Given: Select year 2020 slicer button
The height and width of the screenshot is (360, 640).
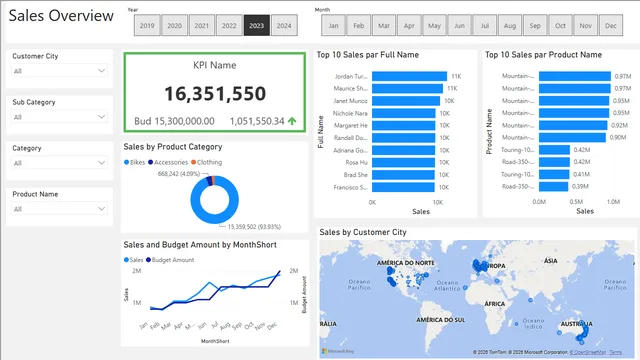Looking at the screenshot, I should (x=174, y=25).
